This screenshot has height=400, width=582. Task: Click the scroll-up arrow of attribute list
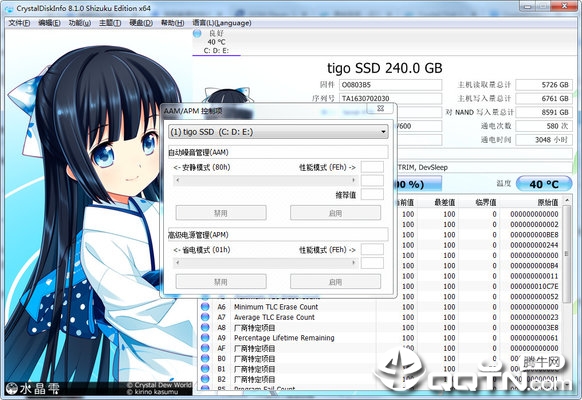[567, 201]
